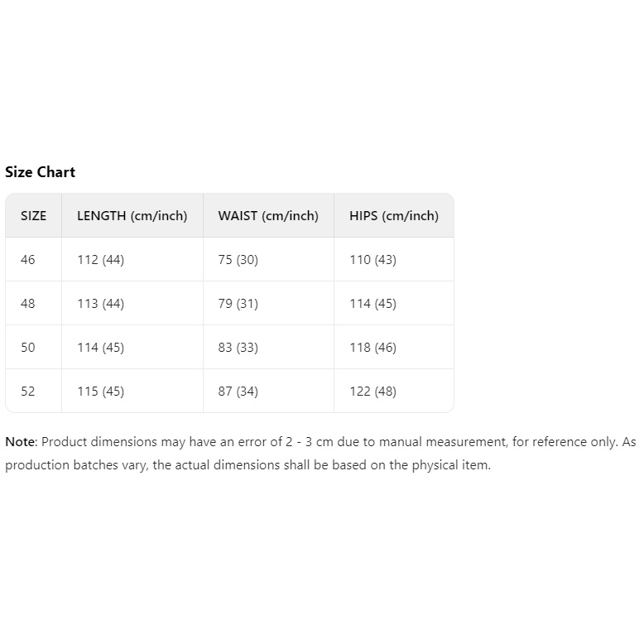Screen dimensions: 644x644
Task: Select the 83 (33) waist cell
Action: (238, 348)
